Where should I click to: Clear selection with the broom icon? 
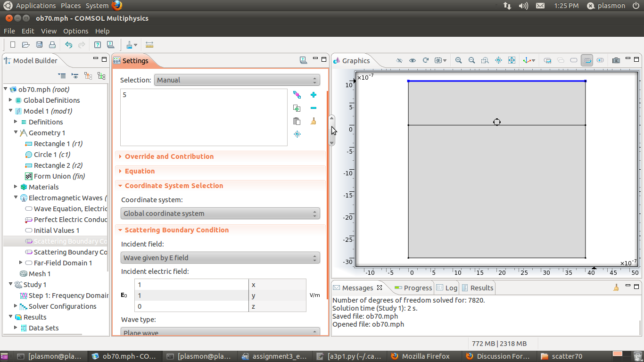tap(314, 121)
